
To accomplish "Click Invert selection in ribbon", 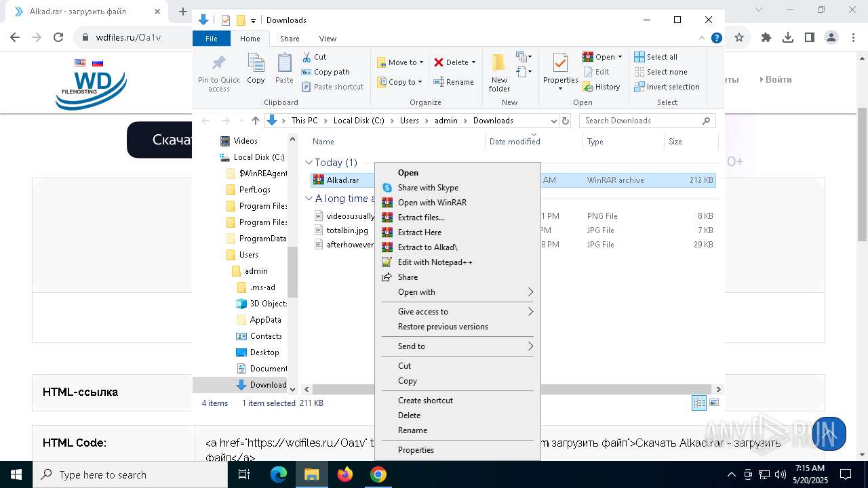I will click(667, 87).
